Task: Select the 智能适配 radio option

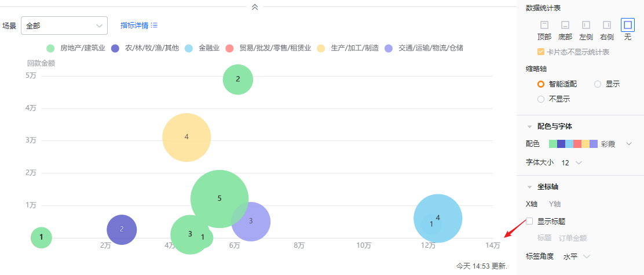Action: pyautogui.click(x=541, y=84)
